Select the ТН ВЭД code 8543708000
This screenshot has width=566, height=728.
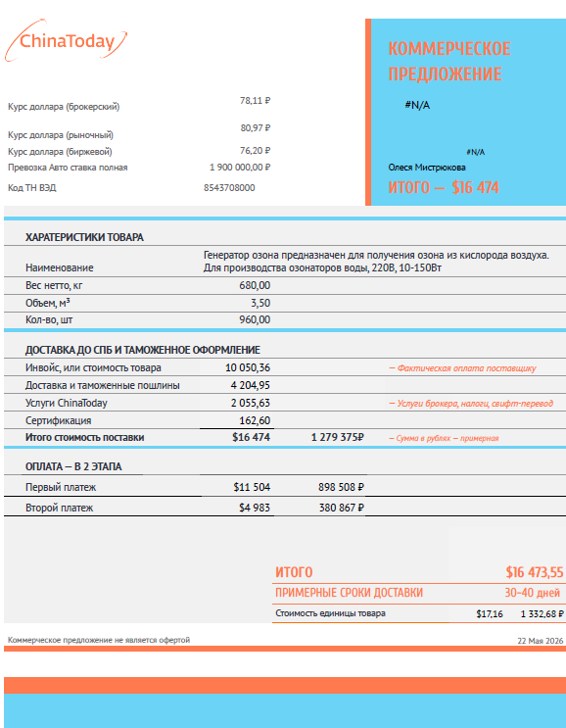[229, 187]
